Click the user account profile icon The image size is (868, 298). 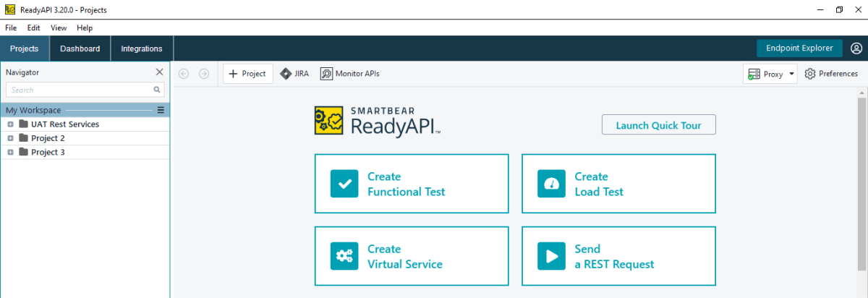tap(856, 48)
